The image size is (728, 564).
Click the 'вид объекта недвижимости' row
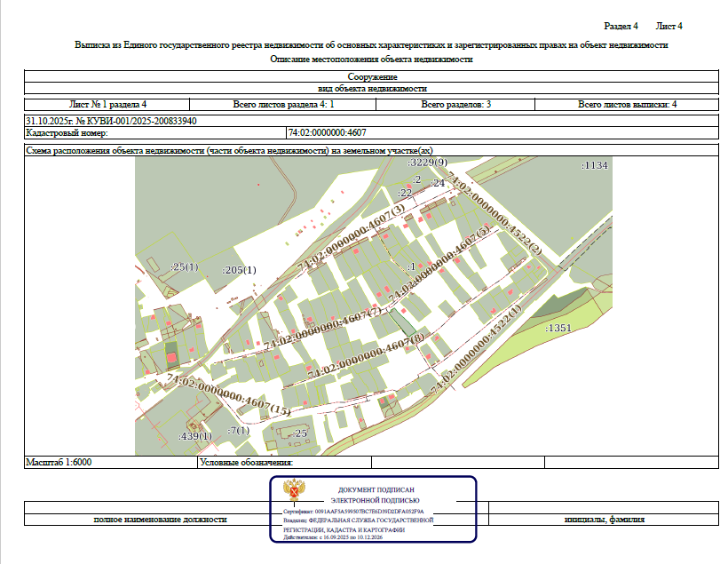(371, 88)
